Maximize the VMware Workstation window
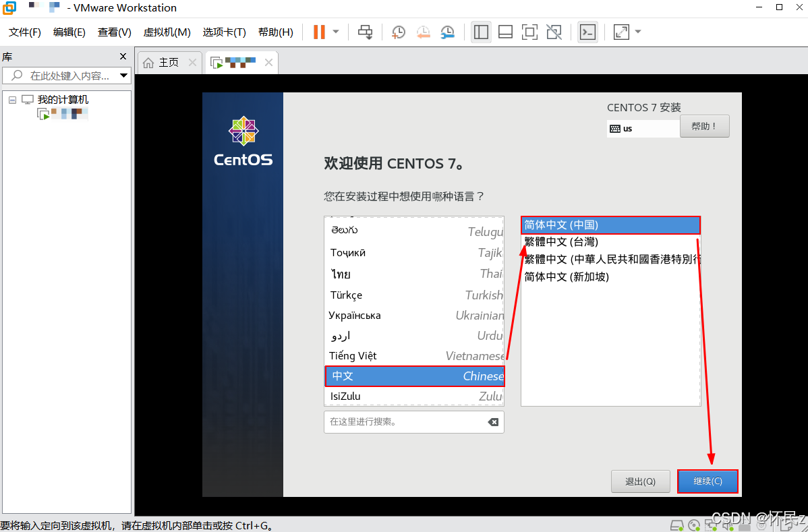This screenshot has height=532, width=808. 779,7
